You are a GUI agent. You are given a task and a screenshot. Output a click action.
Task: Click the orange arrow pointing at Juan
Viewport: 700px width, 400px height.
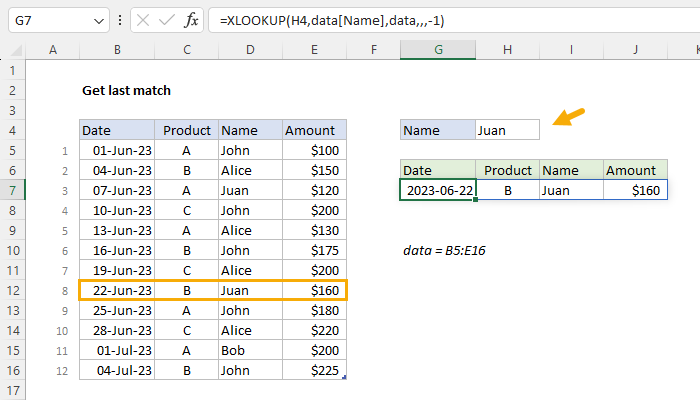[x=567, y=119]
